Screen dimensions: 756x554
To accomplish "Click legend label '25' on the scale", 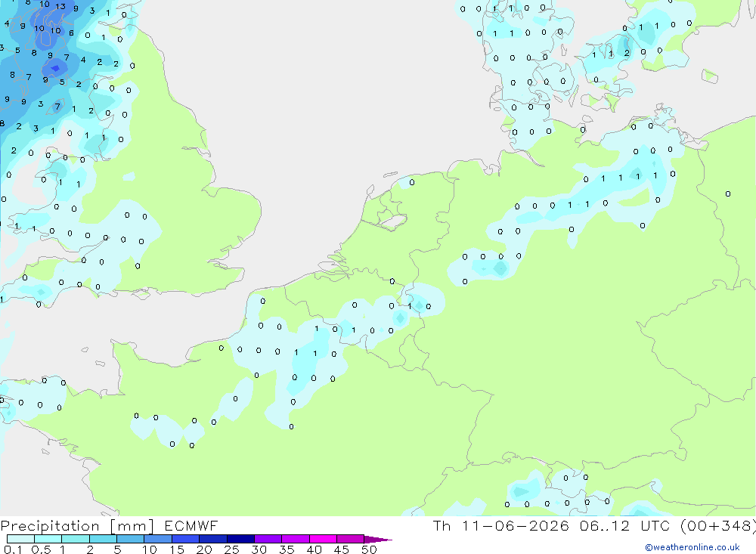I will click(232, 549).
